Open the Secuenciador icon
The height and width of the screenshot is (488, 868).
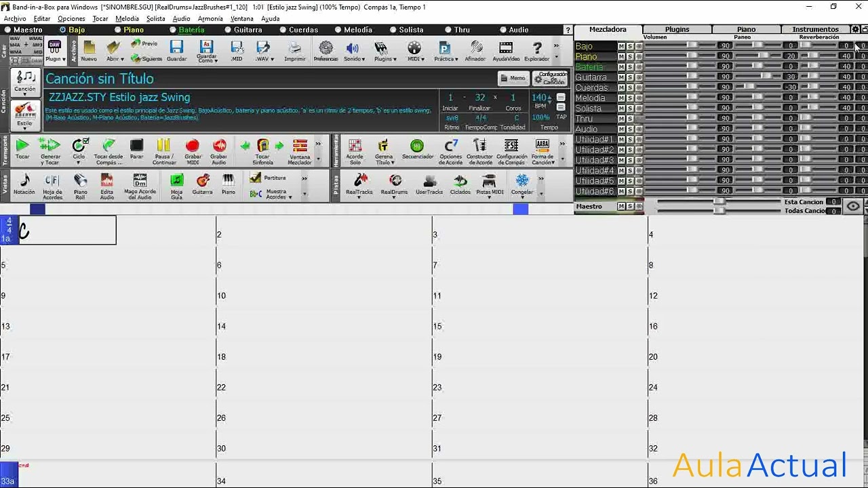[x=417, y=149]
